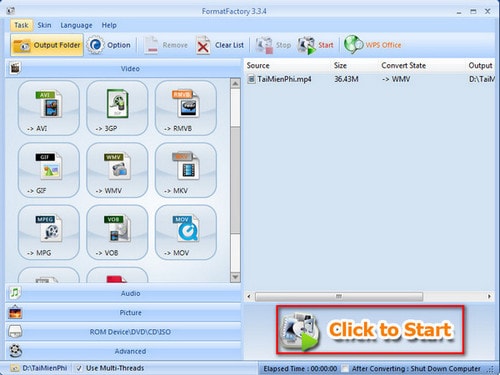Choose the 3GP conversion format icon

click(117, 108)
